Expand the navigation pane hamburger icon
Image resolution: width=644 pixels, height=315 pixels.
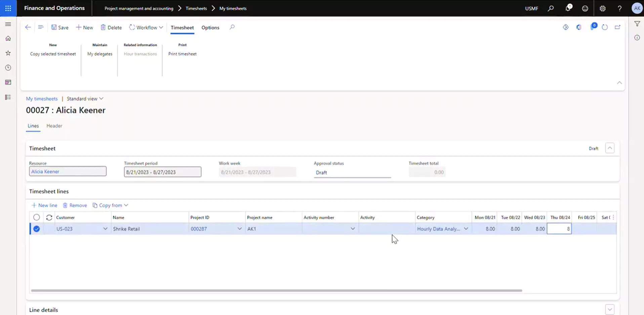point(8,24)
